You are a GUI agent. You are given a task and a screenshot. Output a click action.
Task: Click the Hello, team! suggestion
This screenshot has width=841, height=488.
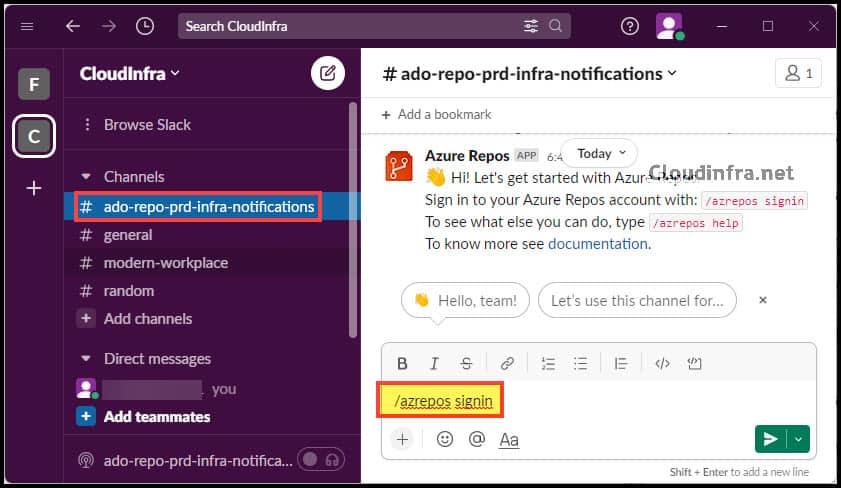[x=466, y=300]
